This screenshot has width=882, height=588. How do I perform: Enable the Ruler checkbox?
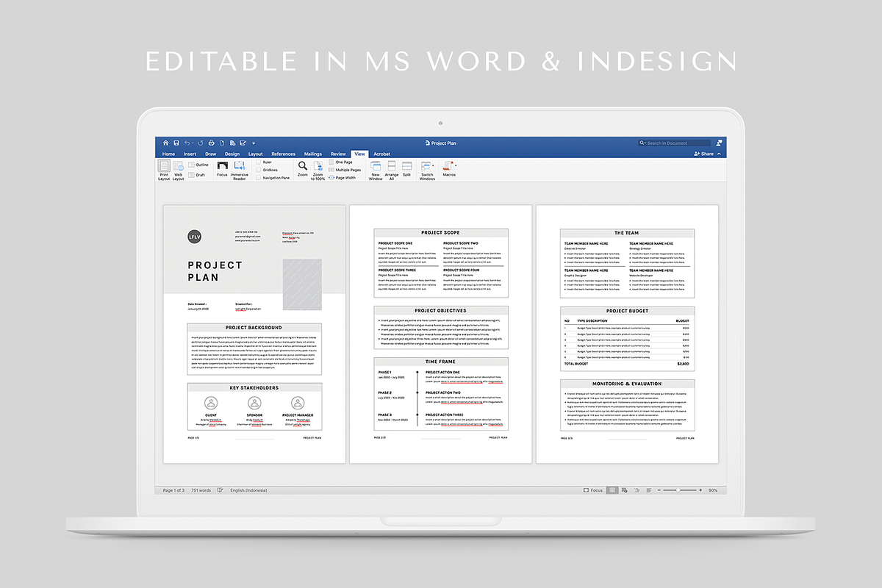click(259, 162)
